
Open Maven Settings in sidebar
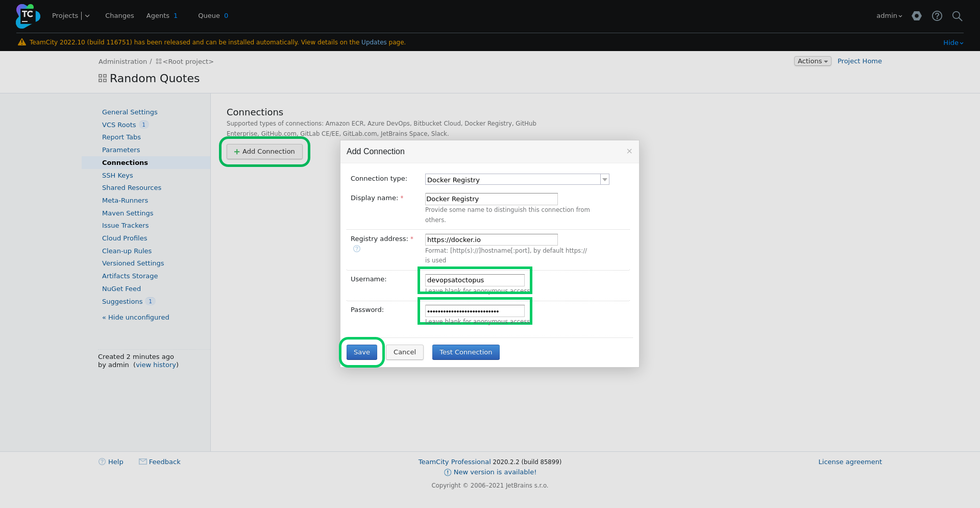point(128,213)
